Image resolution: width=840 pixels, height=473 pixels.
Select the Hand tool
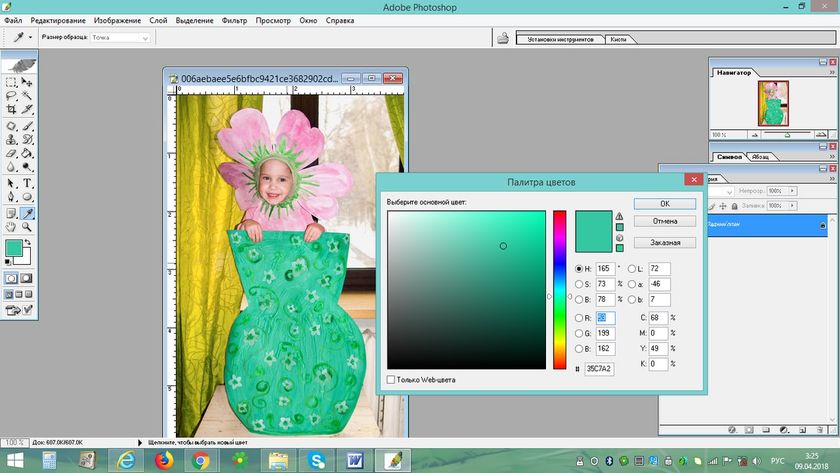coord(11,227)
